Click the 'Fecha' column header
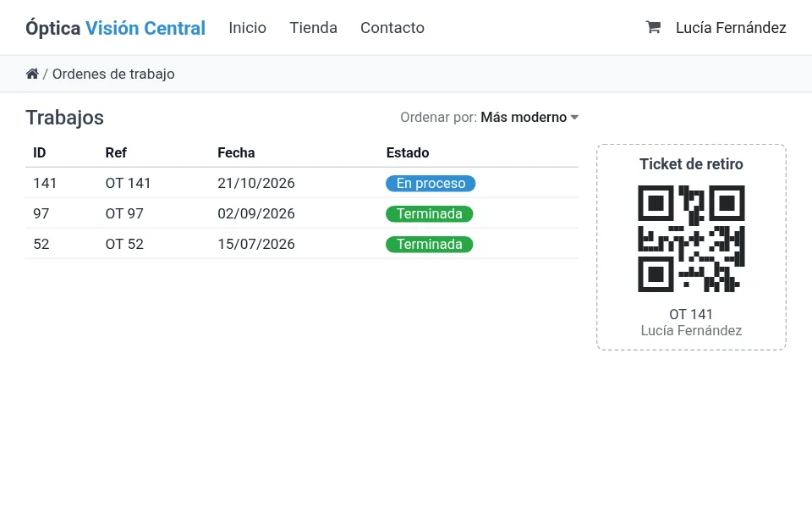 pos(236,153)
